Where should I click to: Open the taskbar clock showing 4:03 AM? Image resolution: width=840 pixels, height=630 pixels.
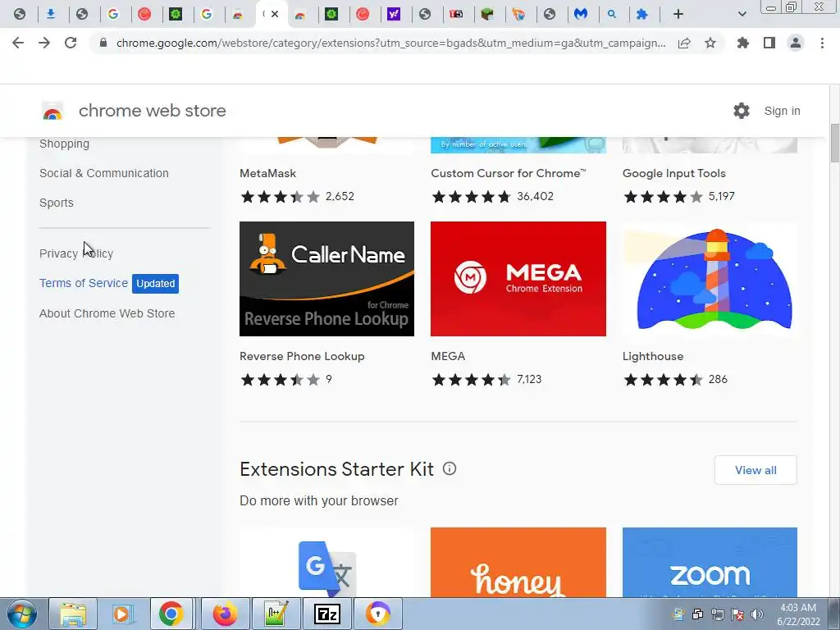[x=798, y=614]
